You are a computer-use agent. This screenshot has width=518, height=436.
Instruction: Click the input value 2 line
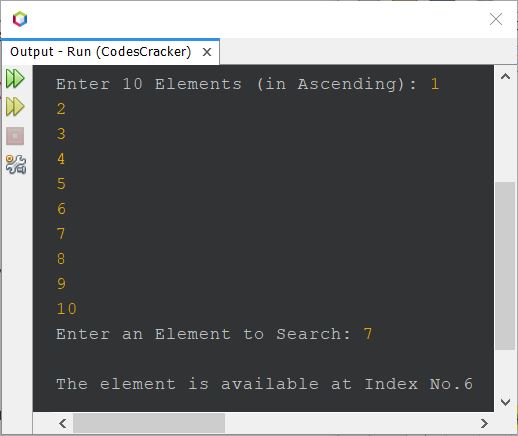pyautogui.click(x=61, y=109)
